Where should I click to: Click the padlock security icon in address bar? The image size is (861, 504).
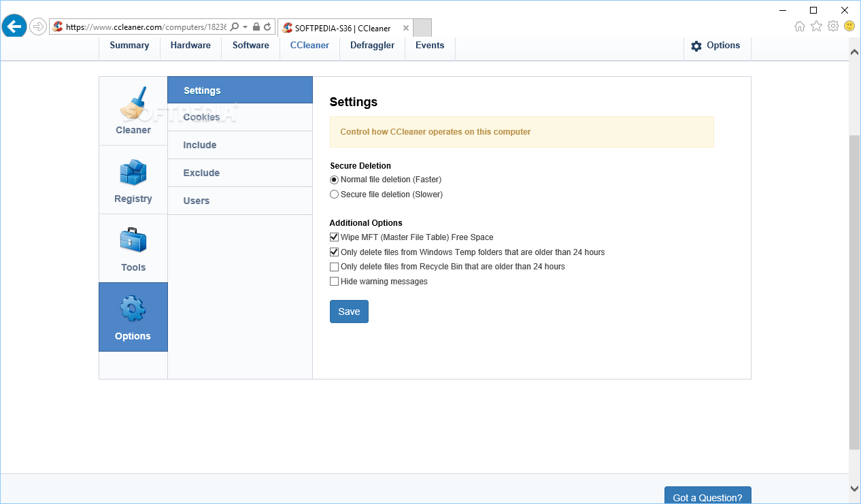[x=256, y=27]
